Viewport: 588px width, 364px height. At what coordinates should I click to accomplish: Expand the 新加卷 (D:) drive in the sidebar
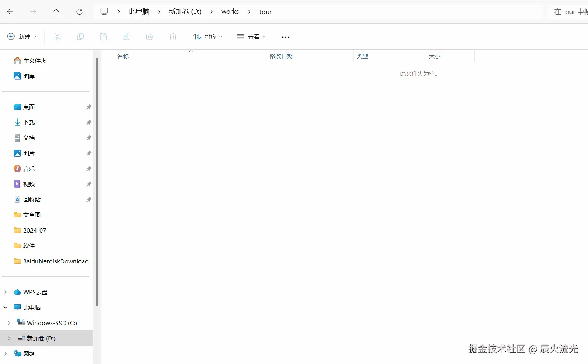coord(9,338)
